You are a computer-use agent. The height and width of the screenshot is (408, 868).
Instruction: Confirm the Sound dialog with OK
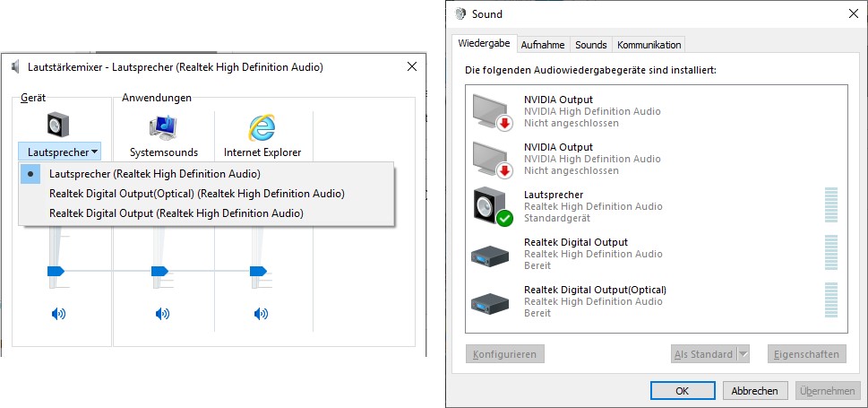pyautogui.click(x=682, y=391)
